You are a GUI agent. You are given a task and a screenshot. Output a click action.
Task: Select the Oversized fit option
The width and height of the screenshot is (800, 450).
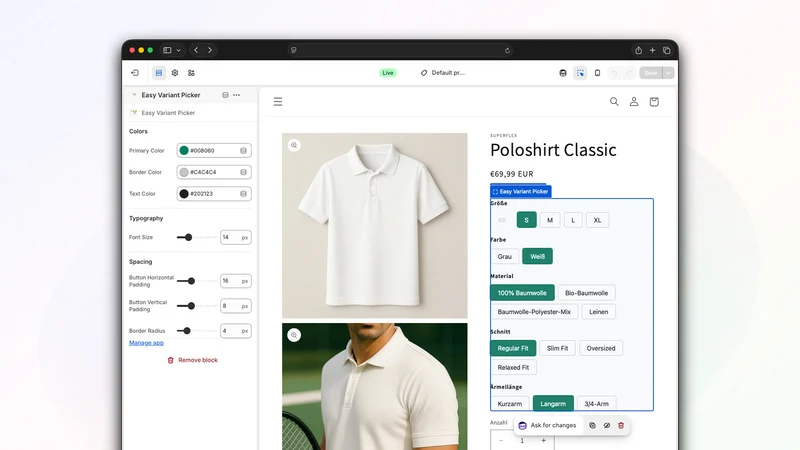[601, 348]
